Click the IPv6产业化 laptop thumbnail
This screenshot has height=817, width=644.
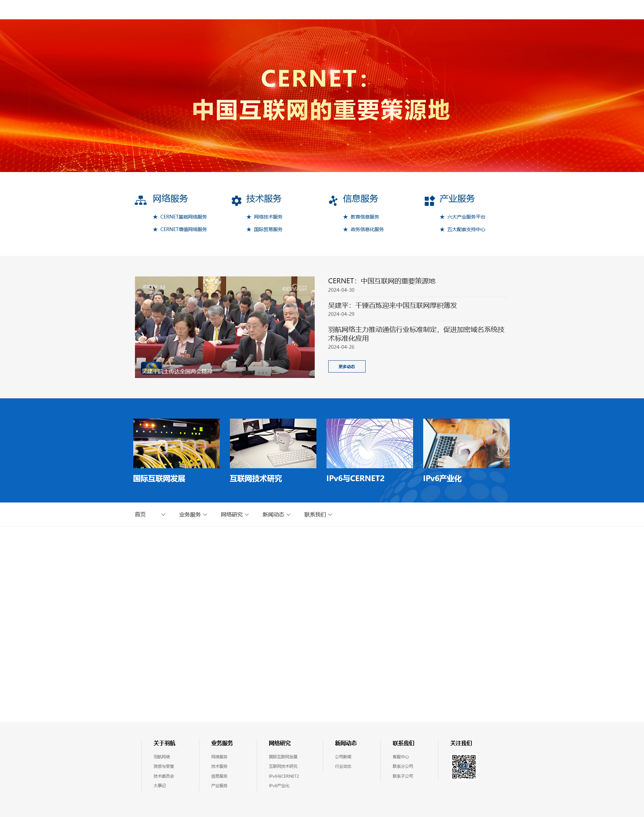(466, 443)
